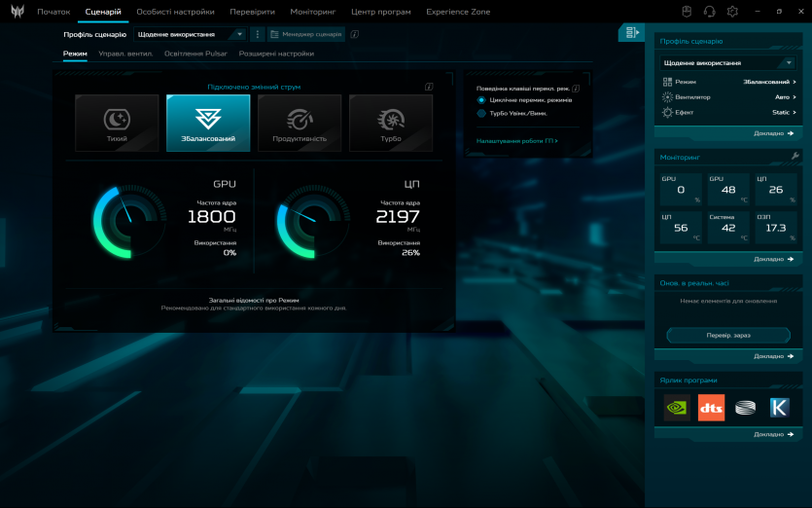This screenshot has width=812, height=508.
Task: Open settings via the gear icon
Action: click(732, 12)
